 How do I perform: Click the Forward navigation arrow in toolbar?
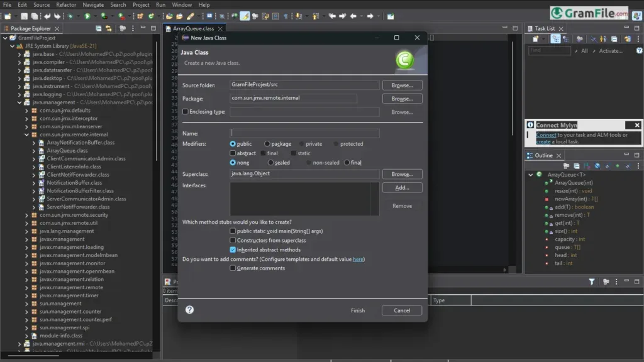pos(370,16)
